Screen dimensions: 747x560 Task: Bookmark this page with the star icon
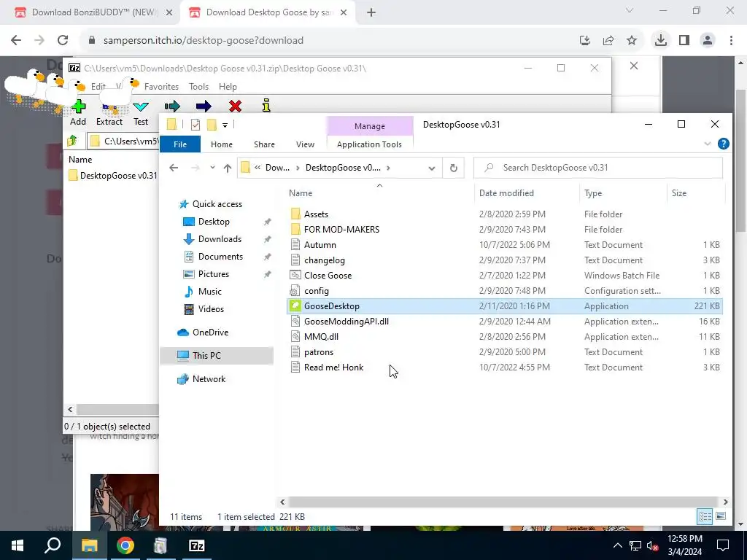pos(632,41)
